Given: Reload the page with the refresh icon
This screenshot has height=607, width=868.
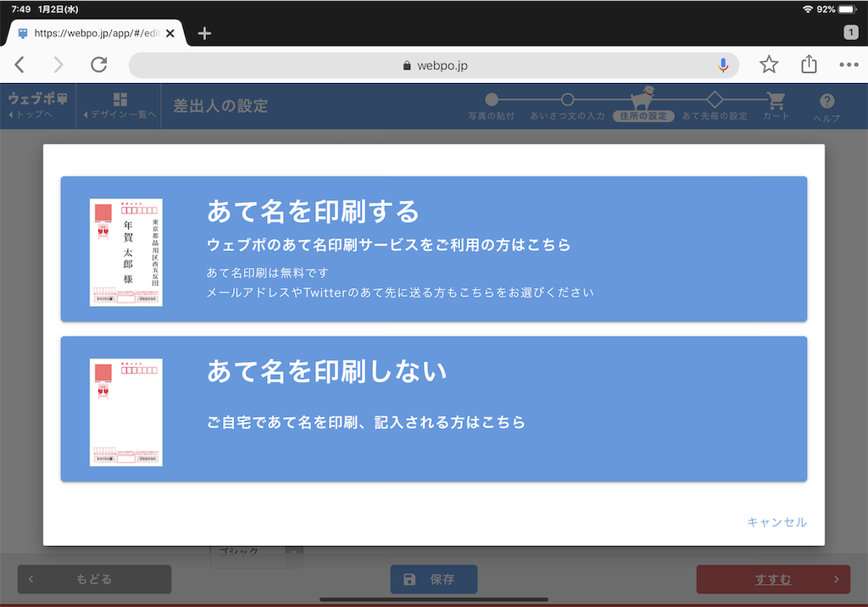Looking at the screenshot, I should click(x=98, y=64).
